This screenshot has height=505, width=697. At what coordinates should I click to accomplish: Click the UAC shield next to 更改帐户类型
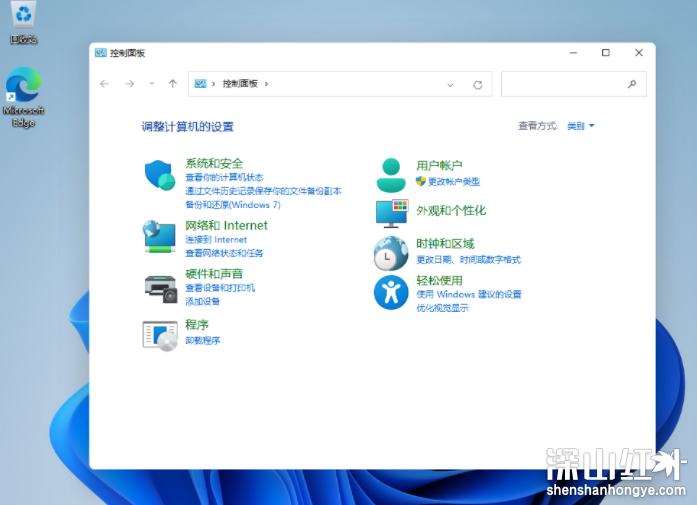tap(421, 181)
